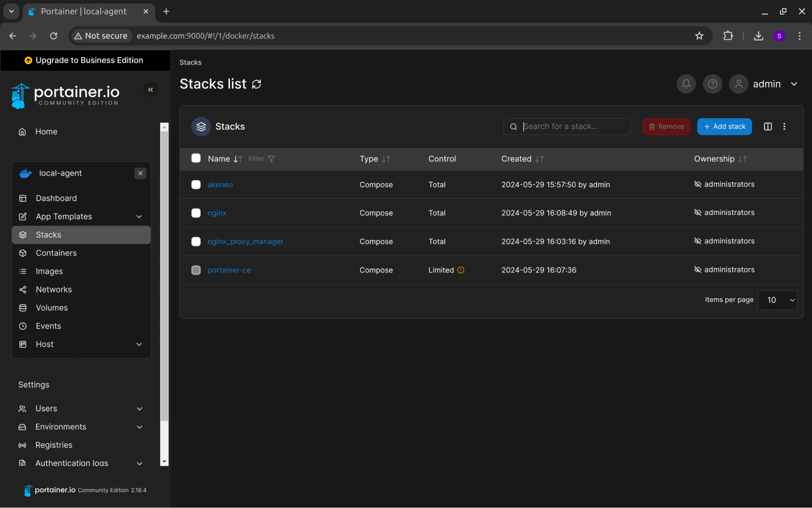
Task: Expand the Environments settings submenu
Action: coord(139,427)
